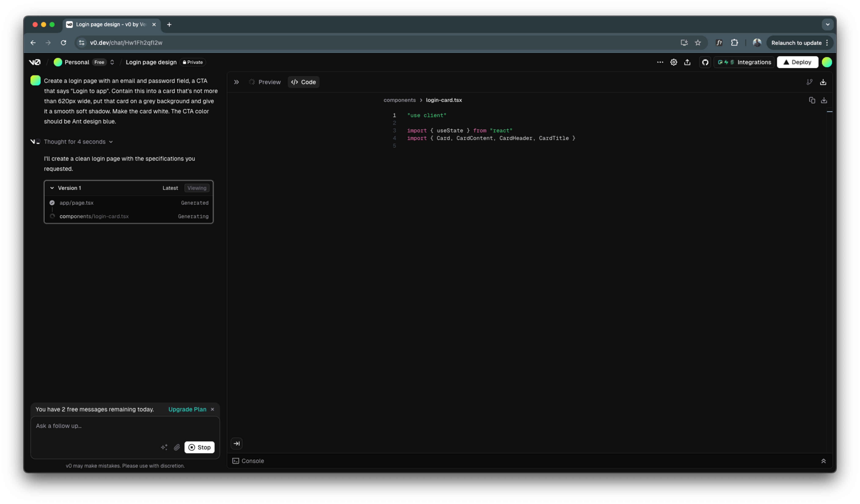Open the tab search dropdown arrow

click(x=827, y=25)
